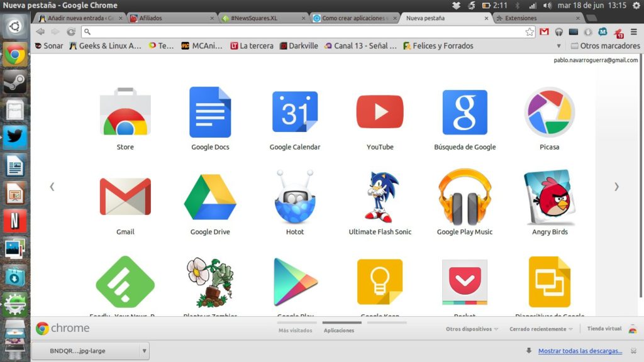Open the Tienda virtual link
Image resolution: width=644 pixels, height=362 pixels.
(604, 329)
